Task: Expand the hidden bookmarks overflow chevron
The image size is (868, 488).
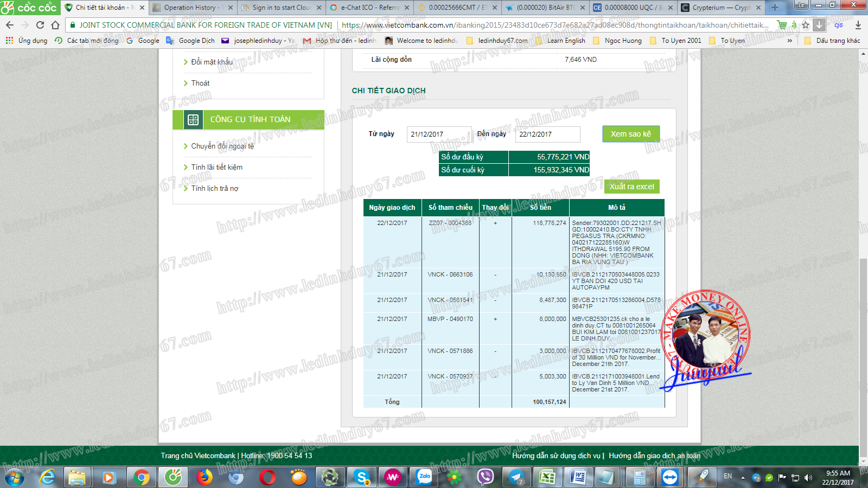Action: point(790,41)
